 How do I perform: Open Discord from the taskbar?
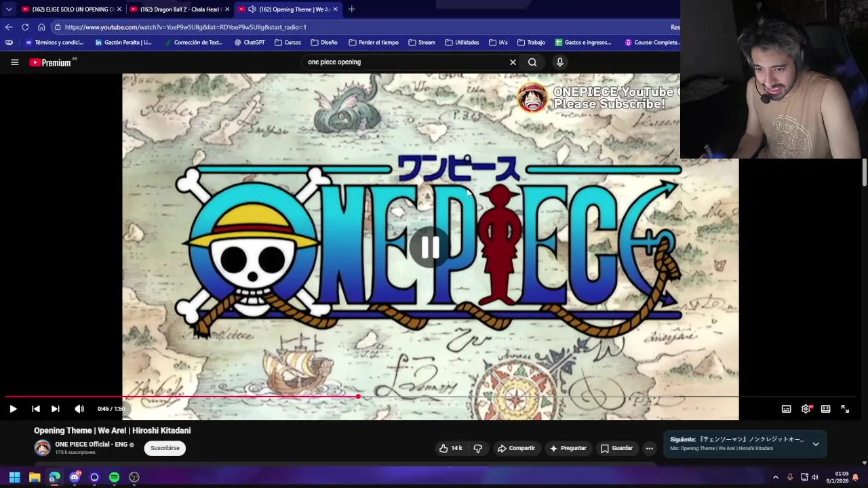[75, 477]
